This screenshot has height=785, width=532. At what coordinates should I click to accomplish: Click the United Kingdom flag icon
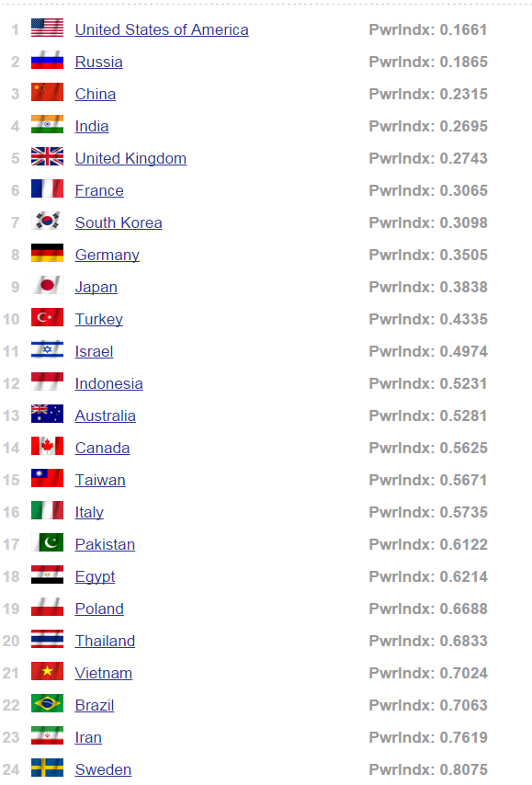click(x=47, y=156)
